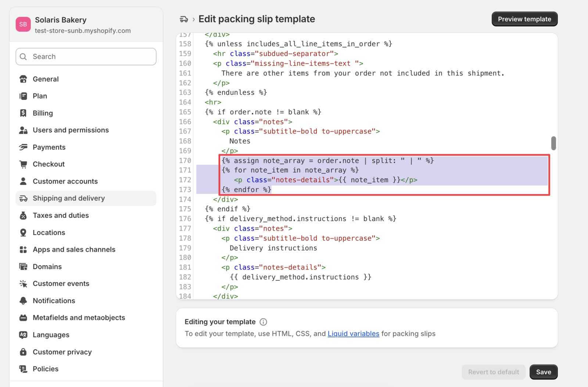This screenshot has width=588, height=387.
Task: Focus the Search input field
Action: click(x=86, y=57)
